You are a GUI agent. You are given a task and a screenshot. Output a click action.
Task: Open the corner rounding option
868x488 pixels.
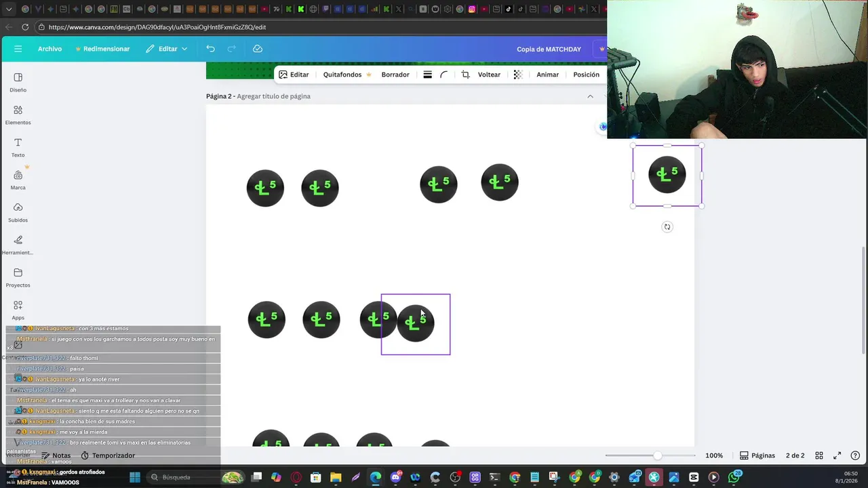click(x=444, y=75)
